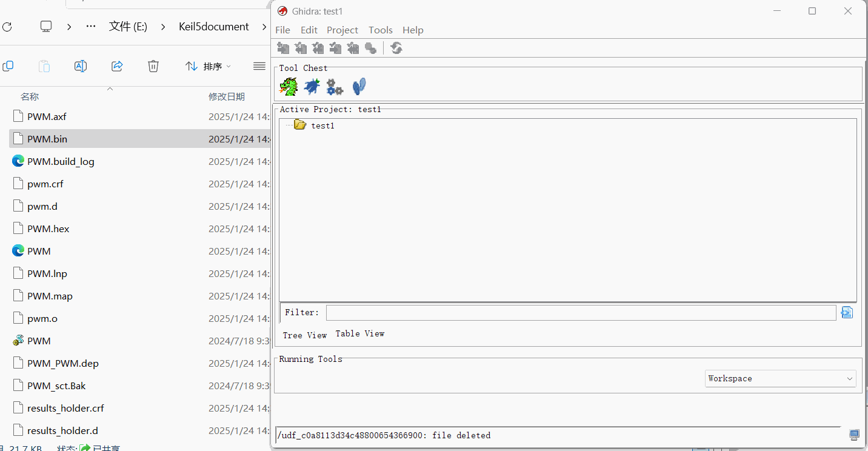
Task: Navigate to 文件 (E:) breadcrumb
Action: pyautogui.click(x=128, y=27)
